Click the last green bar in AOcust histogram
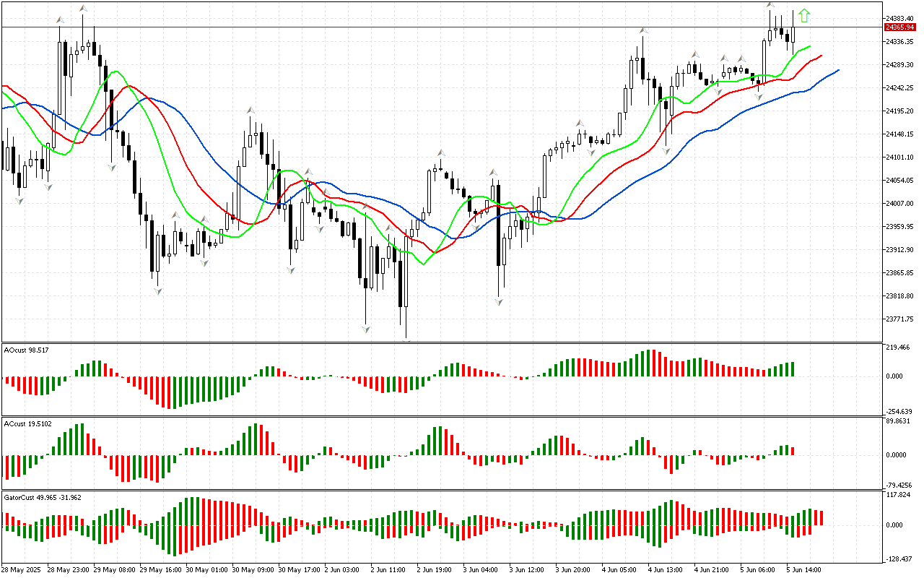 pyautogui.click(x=792, y=369)
